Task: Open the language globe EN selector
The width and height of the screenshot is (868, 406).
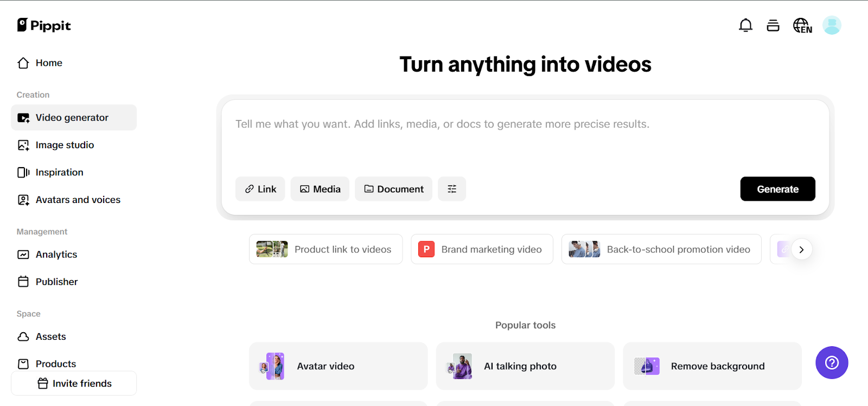Action: click(x=802, y=26)
